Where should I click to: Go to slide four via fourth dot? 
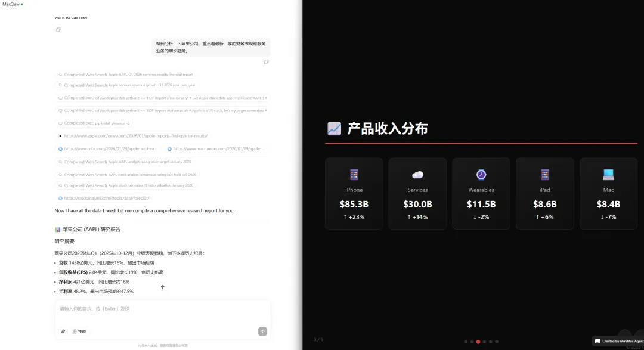[x=484, y=342]
